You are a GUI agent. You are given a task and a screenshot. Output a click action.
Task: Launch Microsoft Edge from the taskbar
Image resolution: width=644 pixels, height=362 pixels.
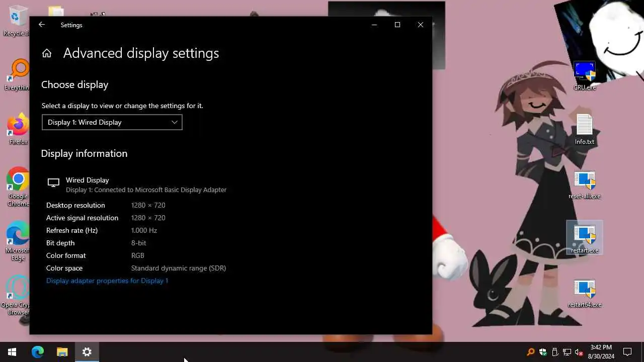pos(38,352)
